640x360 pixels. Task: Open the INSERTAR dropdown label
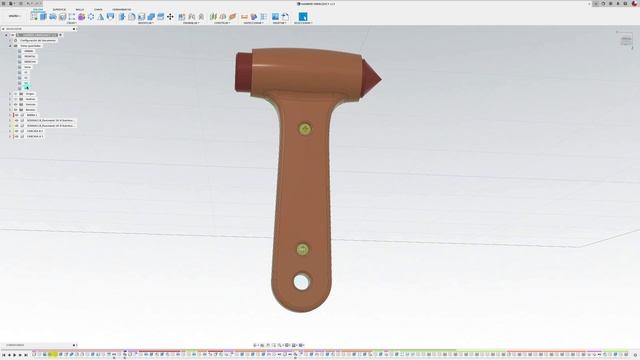280,23
